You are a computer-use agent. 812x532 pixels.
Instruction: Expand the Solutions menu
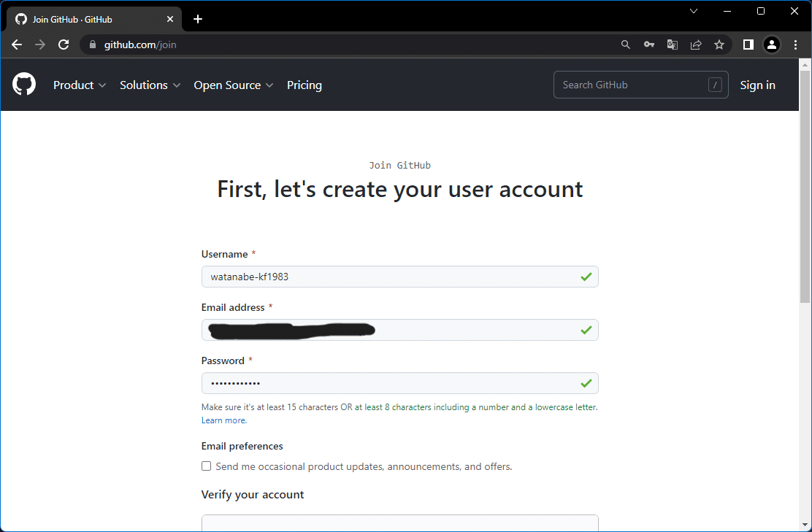[150, 85]
